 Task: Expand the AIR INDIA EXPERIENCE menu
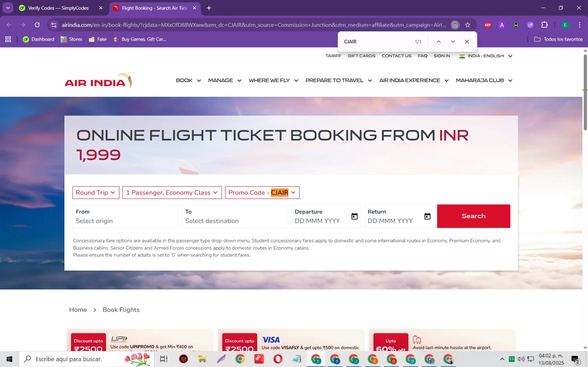414,80
